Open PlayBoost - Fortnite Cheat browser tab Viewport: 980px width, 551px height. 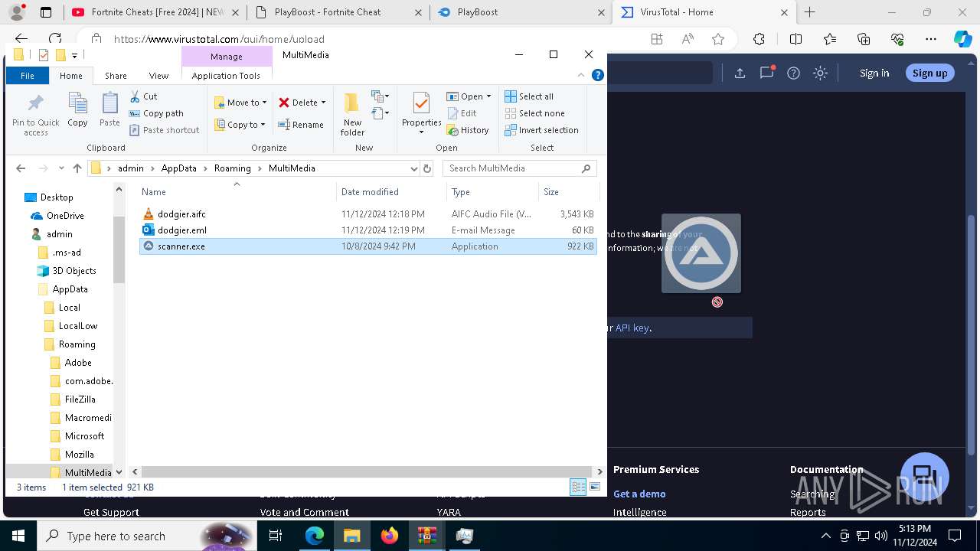point(341,12)
